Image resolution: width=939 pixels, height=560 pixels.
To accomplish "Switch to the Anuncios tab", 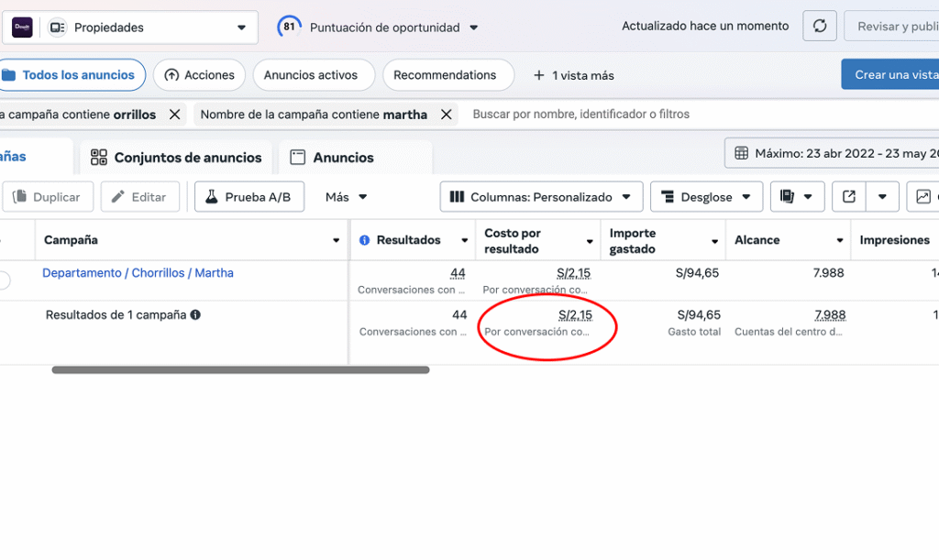I will (332, 158).
